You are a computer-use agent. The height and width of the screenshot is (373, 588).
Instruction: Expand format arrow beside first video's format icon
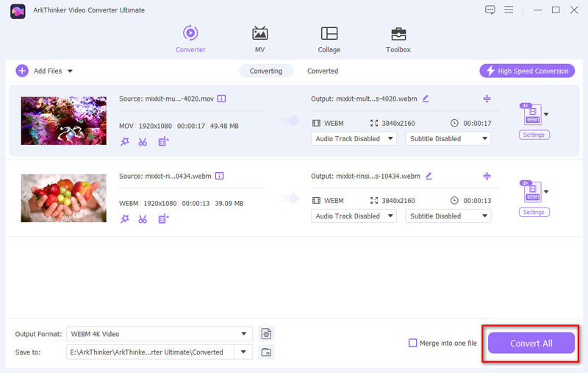[546, 114]
